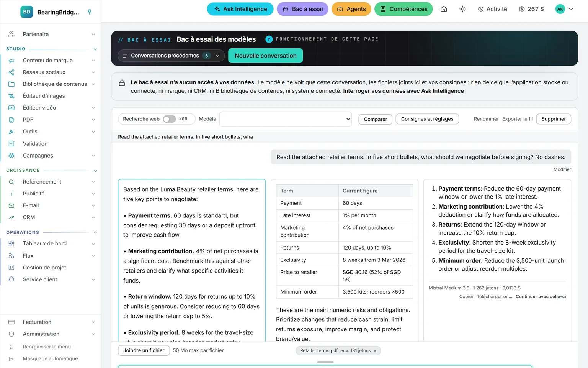
Task: Click the Service client headset icon
Action: tap(11, 279)
